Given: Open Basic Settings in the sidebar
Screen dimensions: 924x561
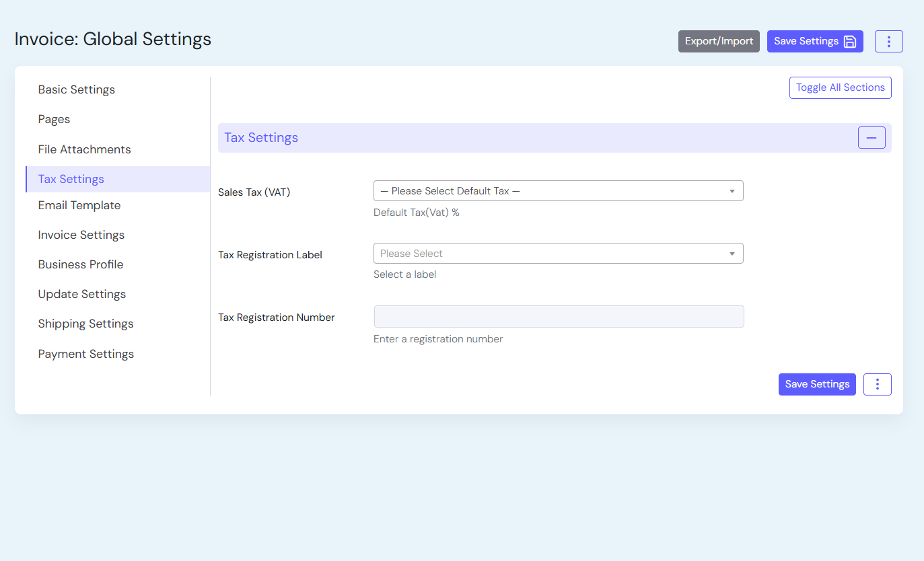Looking at the screenshot, I should 77,89.
